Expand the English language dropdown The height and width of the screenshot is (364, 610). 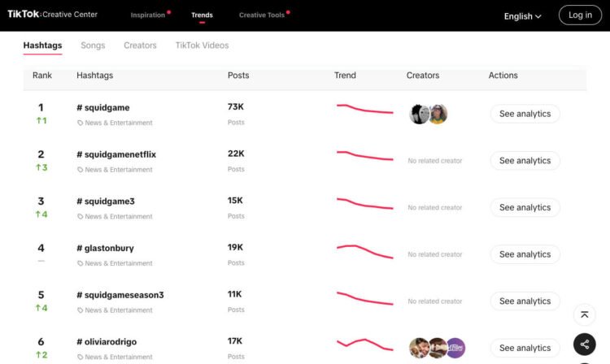pos(522,15)
